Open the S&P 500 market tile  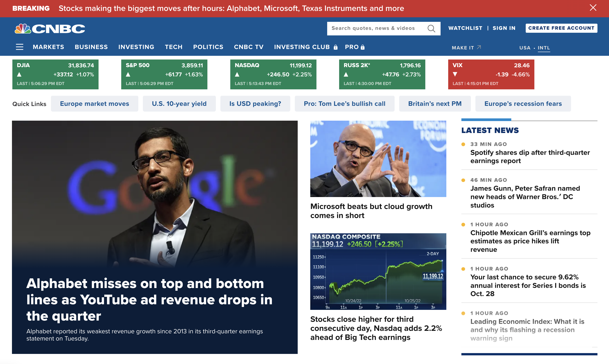click(x=164, y=74)
